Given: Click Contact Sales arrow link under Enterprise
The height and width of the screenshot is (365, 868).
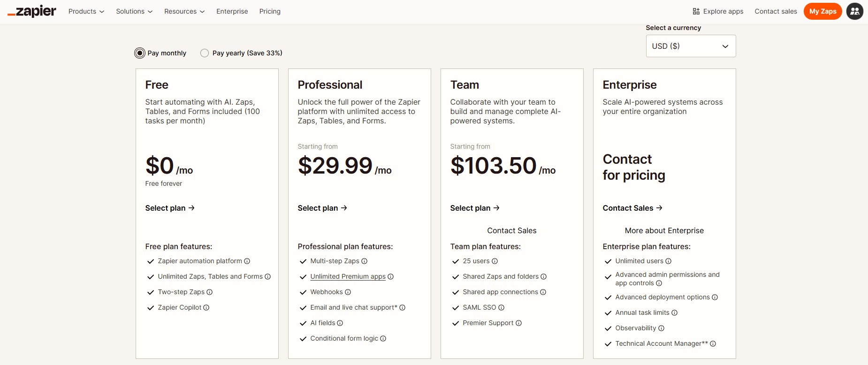Looking at the screenshot, I should 632,208.
